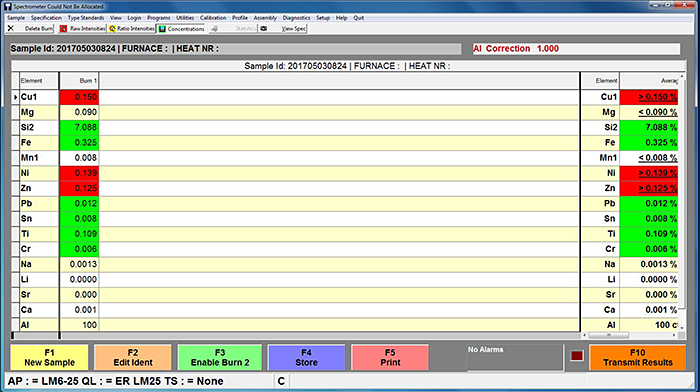Open the Programs menu

tap(158, 18)
